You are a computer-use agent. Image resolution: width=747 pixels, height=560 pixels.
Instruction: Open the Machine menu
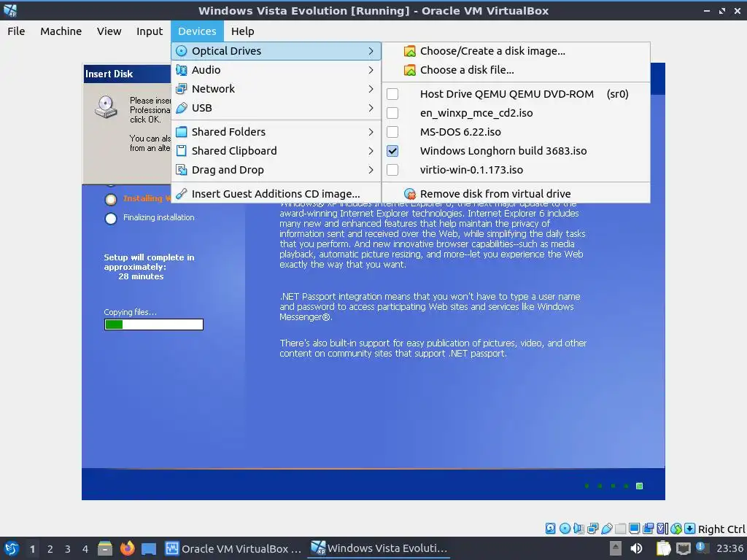(61, 31)
